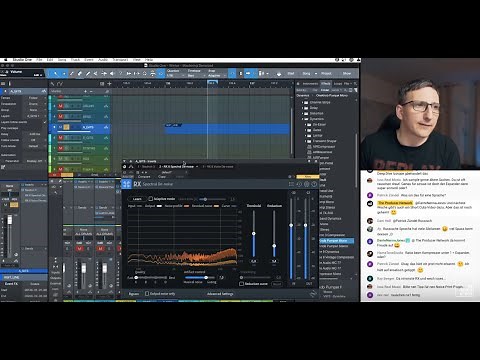Open the File menu

pyautogui.click(x=39, y=60)
